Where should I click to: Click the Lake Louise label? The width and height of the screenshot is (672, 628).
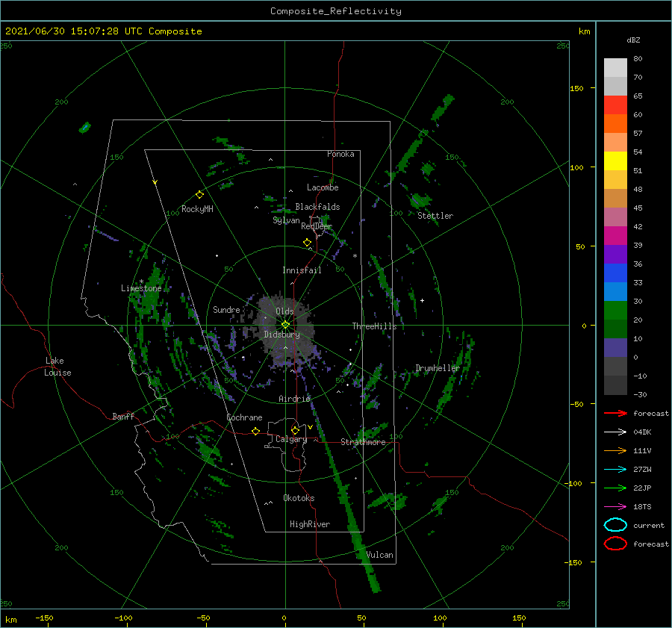[x=57, y=367]
